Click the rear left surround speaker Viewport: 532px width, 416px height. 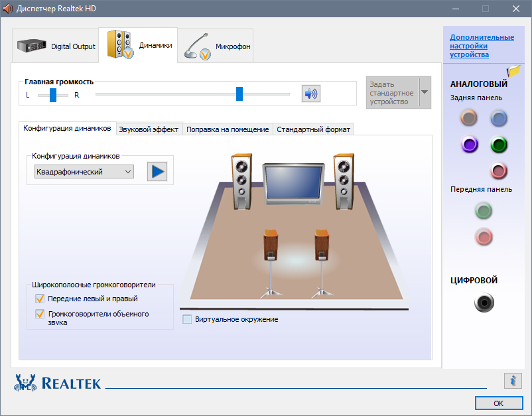click(271, 264)
